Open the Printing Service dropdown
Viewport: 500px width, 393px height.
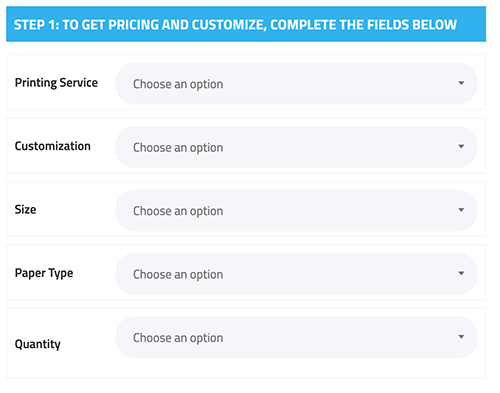(296, 83)
